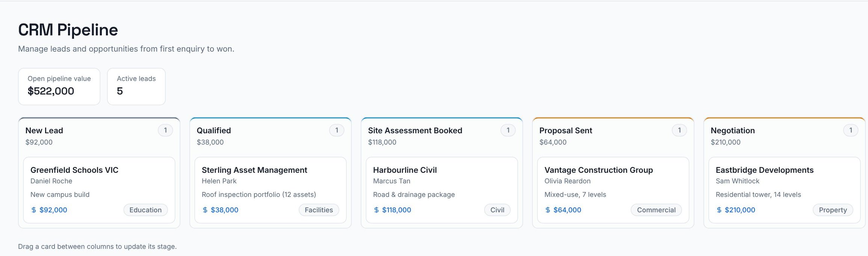This screenshot has height=256, width=868.
Task: Select the Qualified column header
Action: pyautogui.click(x=214, y=131)
